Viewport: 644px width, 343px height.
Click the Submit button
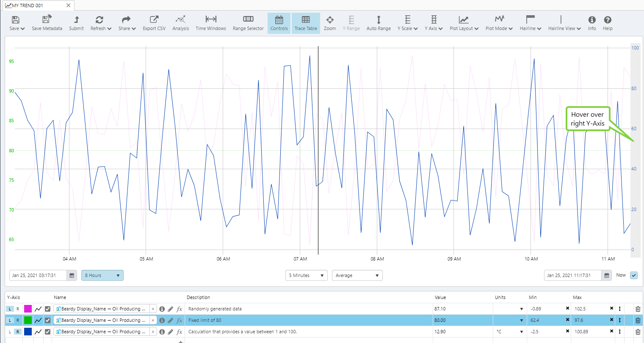(x=76, y=23)
